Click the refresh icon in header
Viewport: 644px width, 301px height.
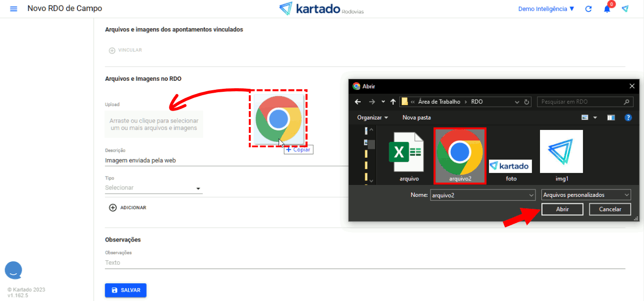coord(589,9)
